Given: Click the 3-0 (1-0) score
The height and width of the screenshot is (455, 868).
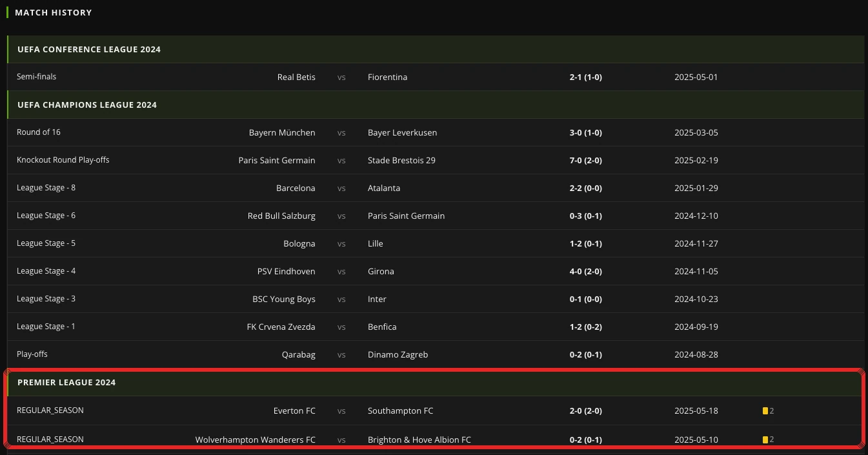Looking at the screenshot, I should click(x=586, y=132).
